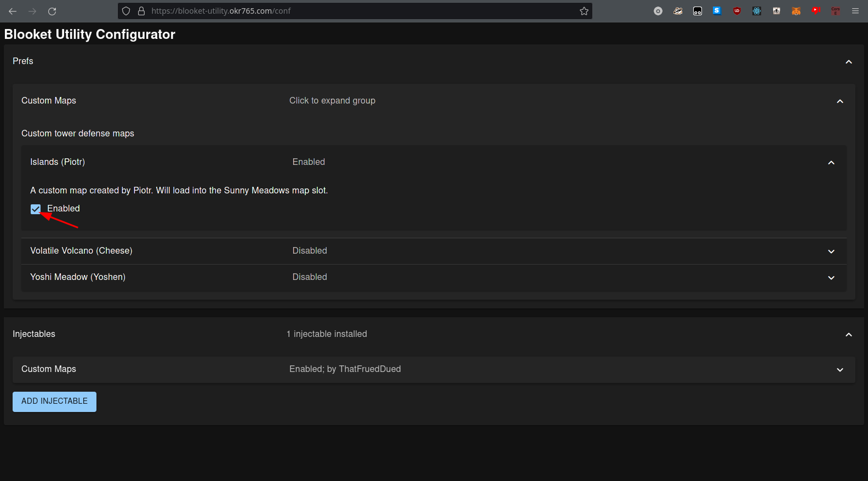Click the 'Click to expand group' text
Image resolution: width=868 pixels, height=481 pixels.
(332, 100)
